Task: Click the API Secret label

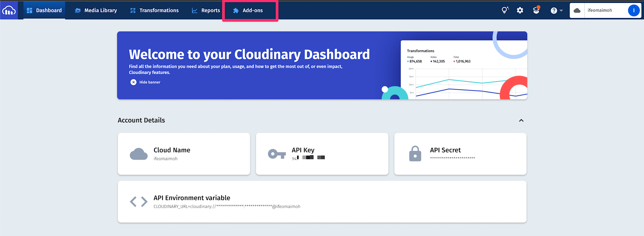Action: click(x=445, y=150)
